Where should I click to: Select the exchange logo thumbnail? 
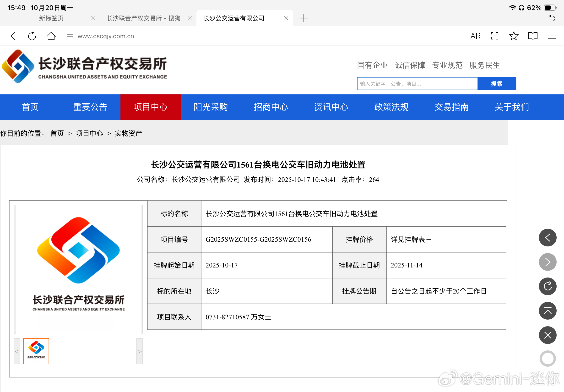pyautogui.click(x=36, y=351)
